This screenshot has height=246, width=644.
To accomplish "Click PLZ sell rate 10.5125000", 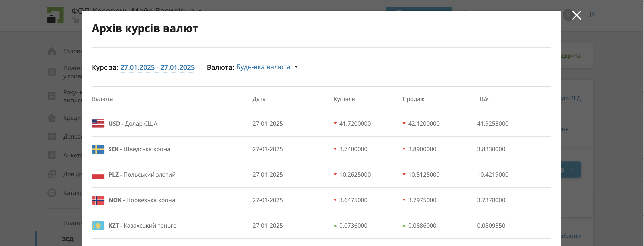I will (424, 174).
